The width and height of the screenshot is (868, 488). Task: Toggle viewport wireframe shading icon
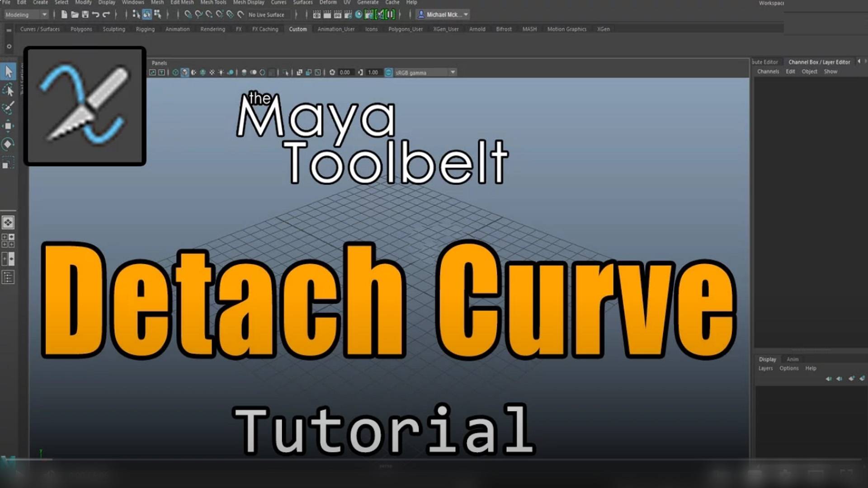click(x=175, y=72)
